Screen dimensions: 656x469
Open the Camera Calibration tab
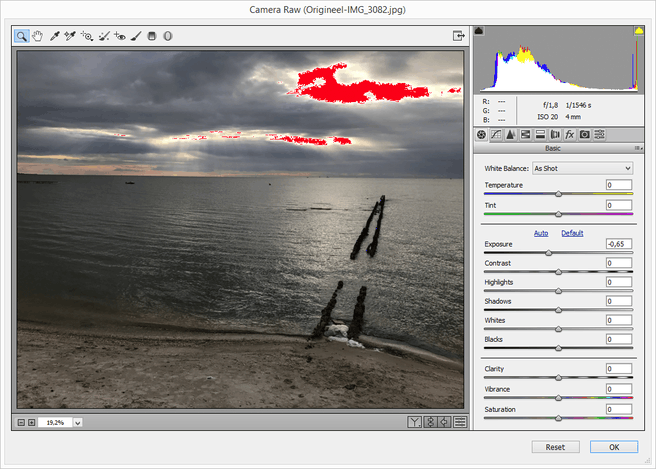584,135
